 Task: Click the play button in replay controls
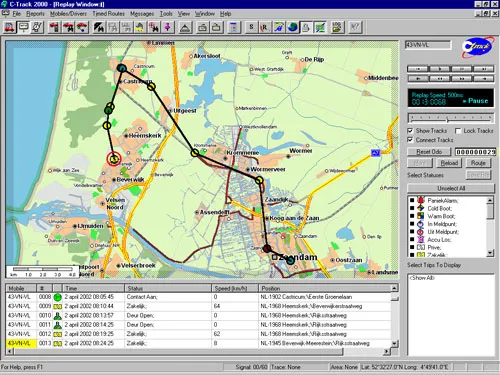(440, 69)
